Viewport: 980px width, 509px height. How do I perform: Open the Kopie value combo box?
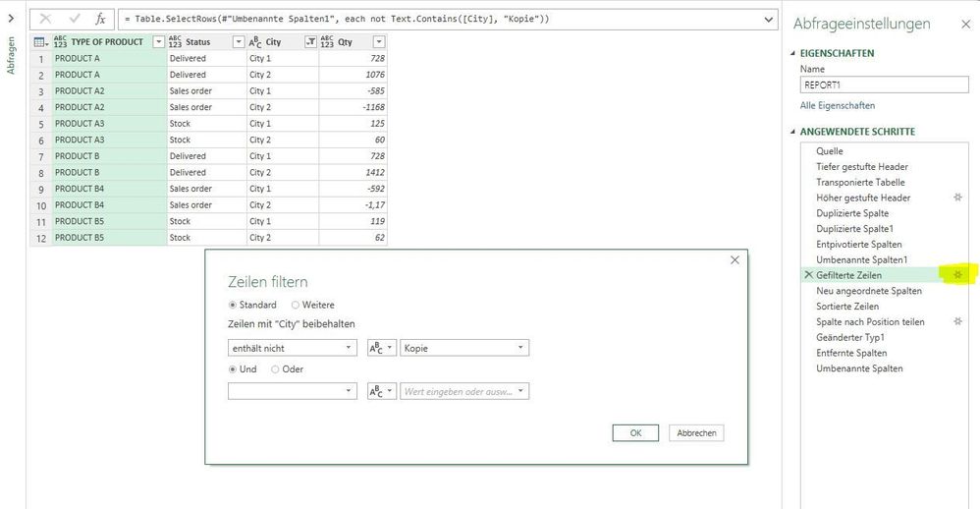pos(464,348)
